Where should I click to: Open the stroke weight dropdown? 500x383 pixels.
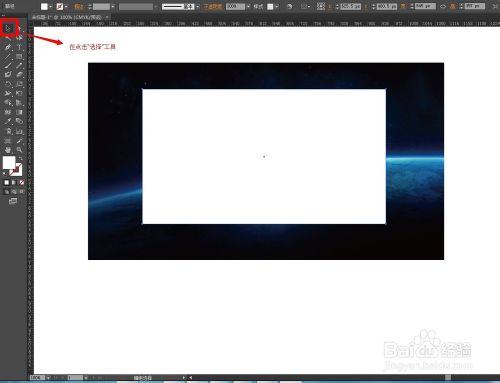pyautogui.click(x=113, y=6)
